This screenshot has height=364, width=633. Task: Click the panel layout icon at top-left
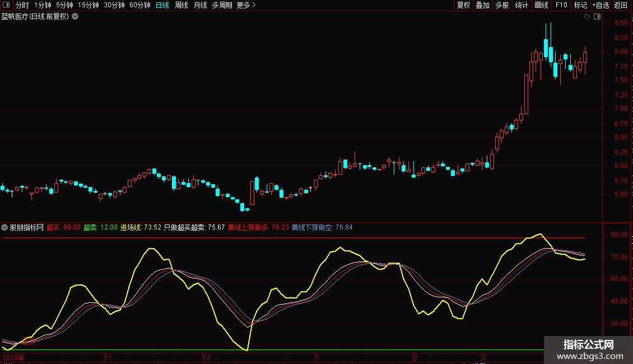6,5
